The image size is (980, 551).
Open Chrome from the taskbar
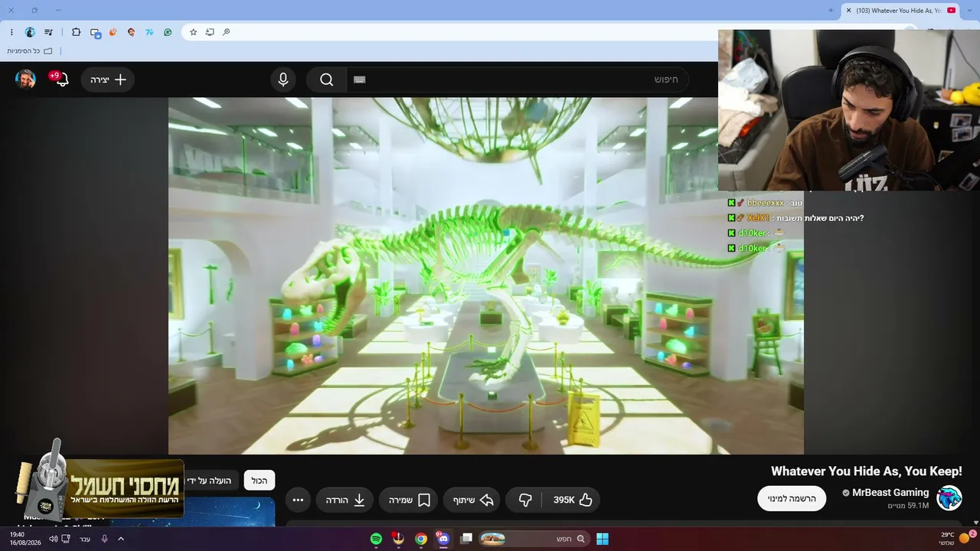[x=421, y=539]
